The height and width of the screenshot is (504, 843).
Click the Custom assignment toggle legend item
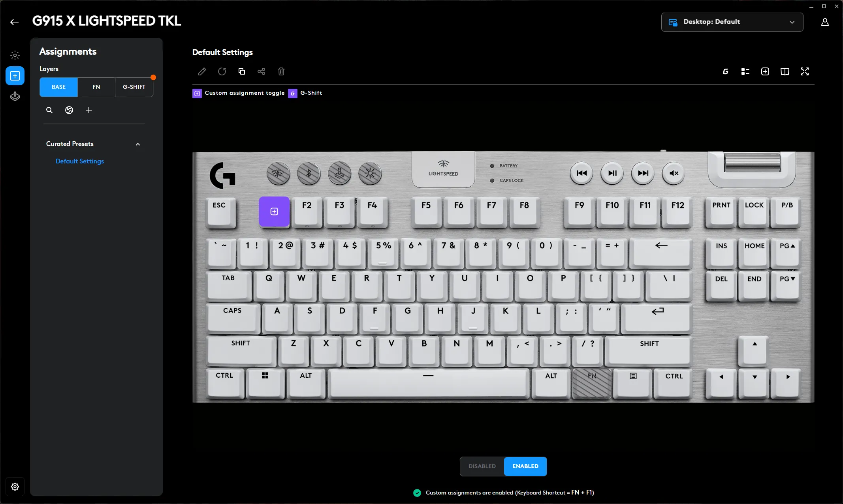point(239,93)
